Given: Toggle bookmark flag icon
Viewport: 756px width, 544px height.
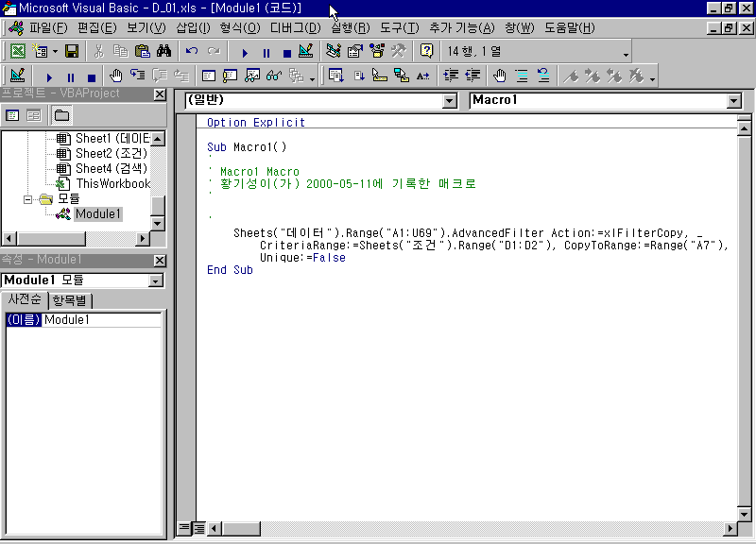Looking at the screenshot, I should pos(571,76).
